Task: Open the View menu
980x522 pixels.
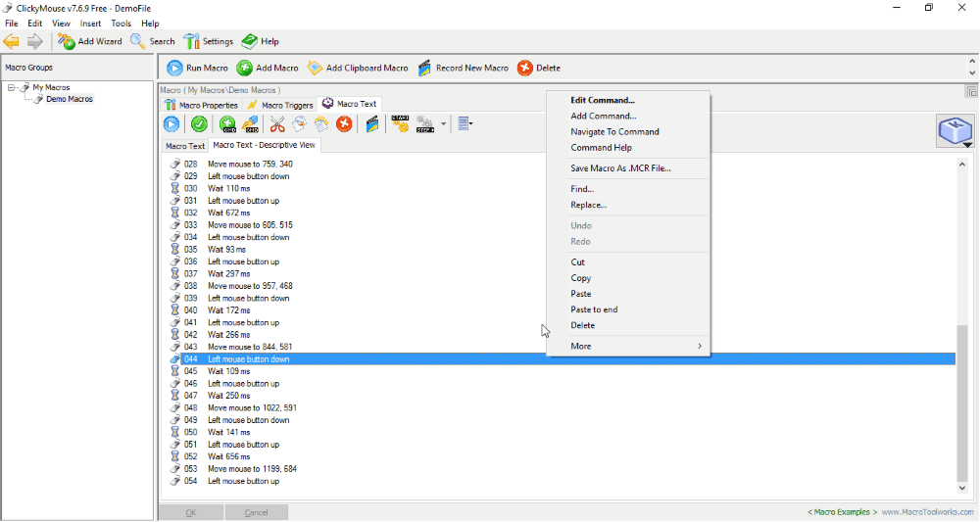Action: point(61,24)
